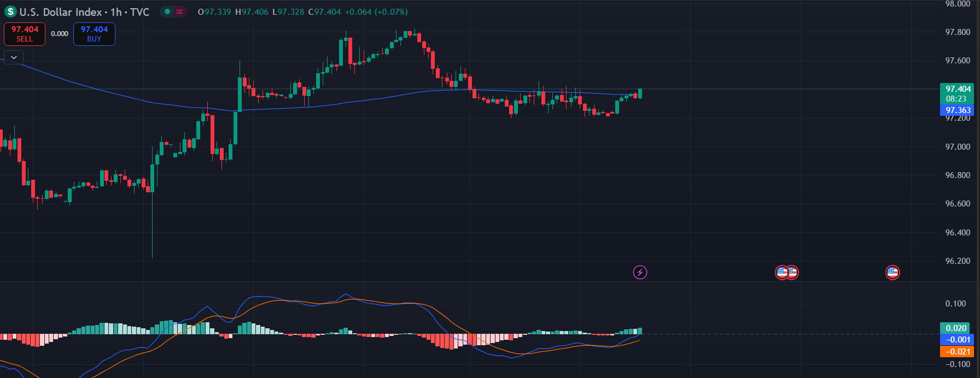The image size is (980, 378).
Task: Click the 08:23 countdown on the price axis
Action: pyautogui.click(x=956, y=99)
